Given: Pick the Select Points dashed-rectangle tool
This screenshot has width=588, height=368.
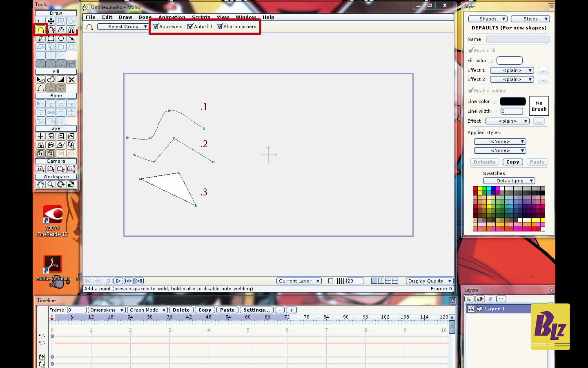Looking at the screenshot, I should (x=40, y=21).
